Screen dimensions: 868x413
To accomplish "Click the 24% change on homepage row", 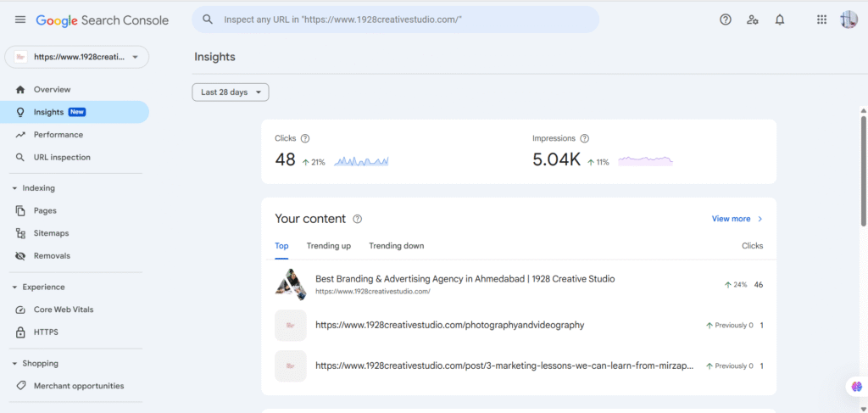I will pyautogui.click(x=736, y=285).
